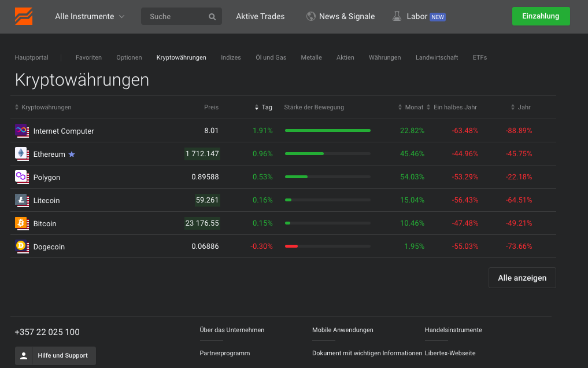Screen dimensions: 588x368
Task: Open the Über das Unternehmen link
Action: [x=232, y=330]
